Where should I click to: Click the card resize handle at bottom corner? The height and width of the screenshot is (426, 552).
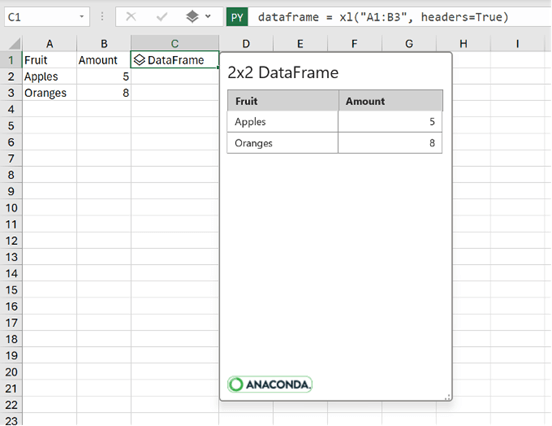pyautogui.click(x=447, y=397)
